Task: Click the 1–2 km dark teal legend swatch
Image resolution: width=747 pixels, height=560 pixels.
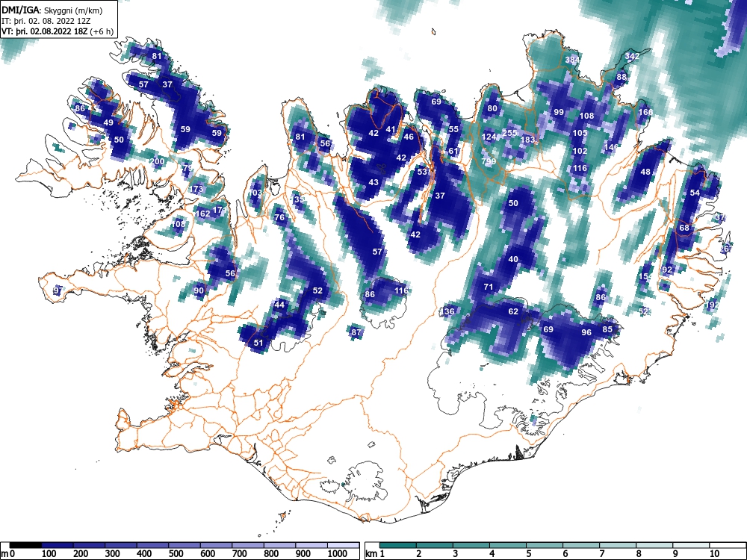Action: (398, 545)
